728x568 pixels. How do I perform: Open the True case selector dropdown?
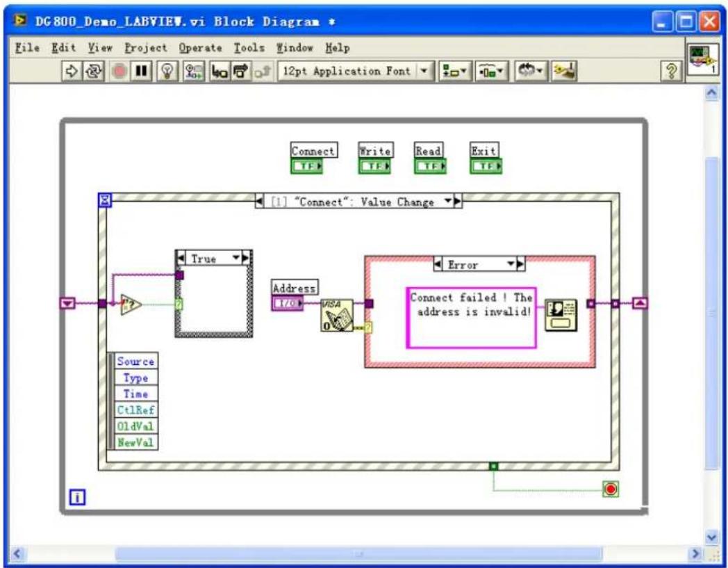(236, 258)
